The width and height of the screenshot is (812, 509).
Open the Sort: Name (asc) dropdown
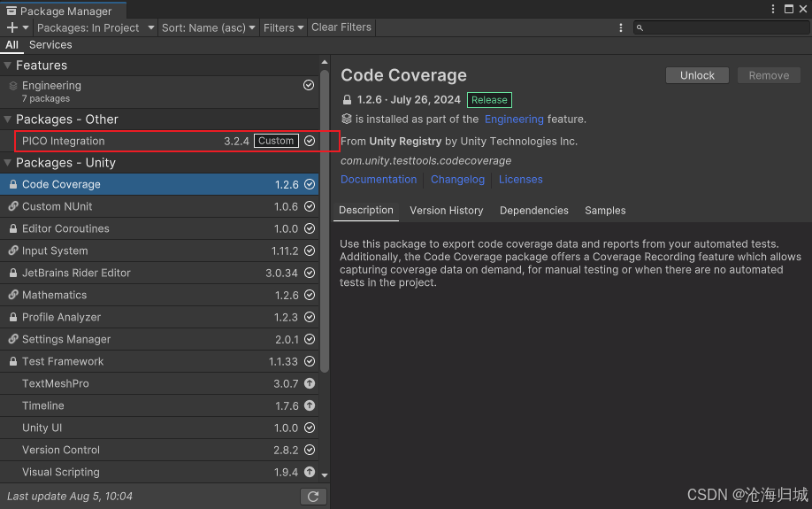(x=208, y=27)
